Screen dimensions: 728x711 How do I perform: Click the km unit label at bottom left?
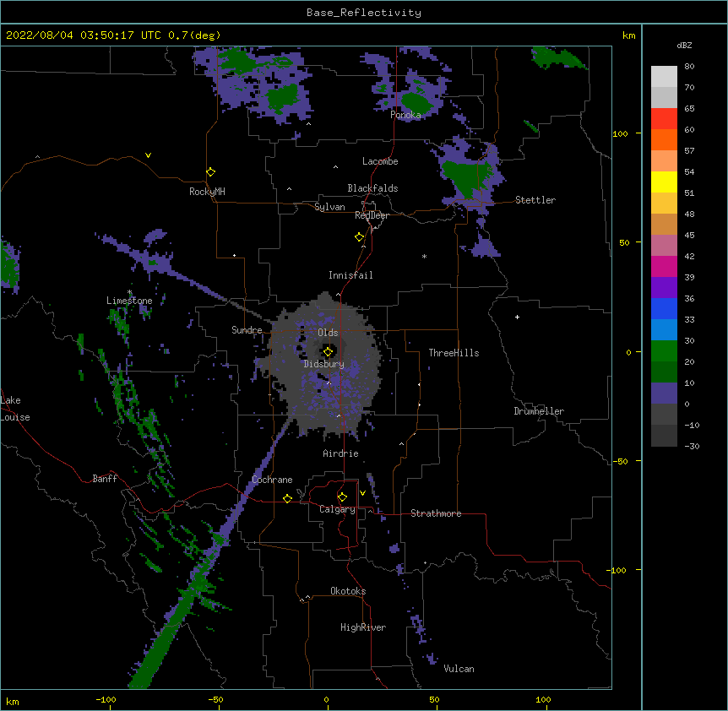click(x=13, y=702)
